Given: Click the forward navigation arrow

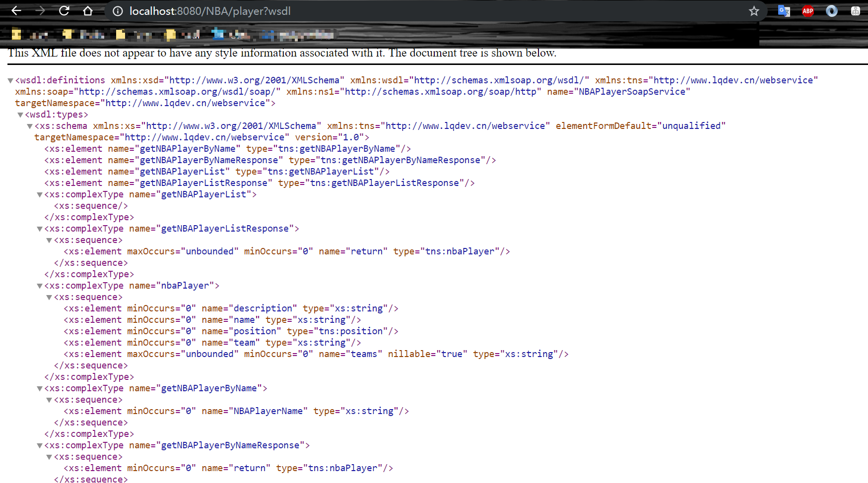Looking at the screenshot, I should pos(40,10).
